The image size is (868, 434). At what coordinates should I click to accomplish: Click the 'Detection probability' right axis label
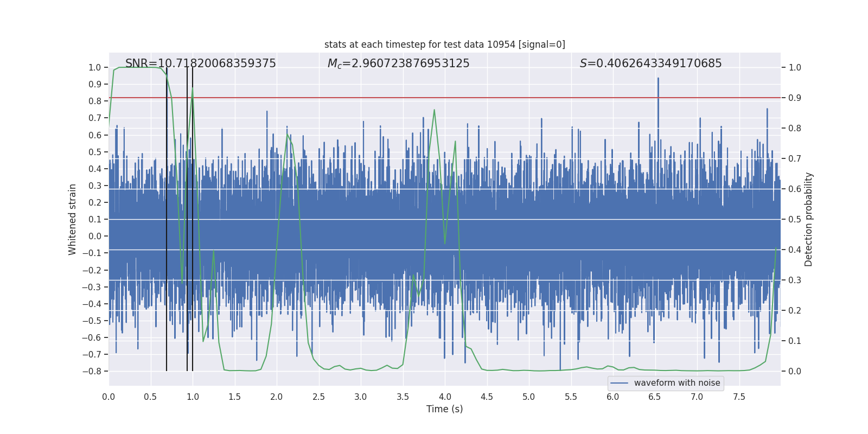[x=808, y=219]
